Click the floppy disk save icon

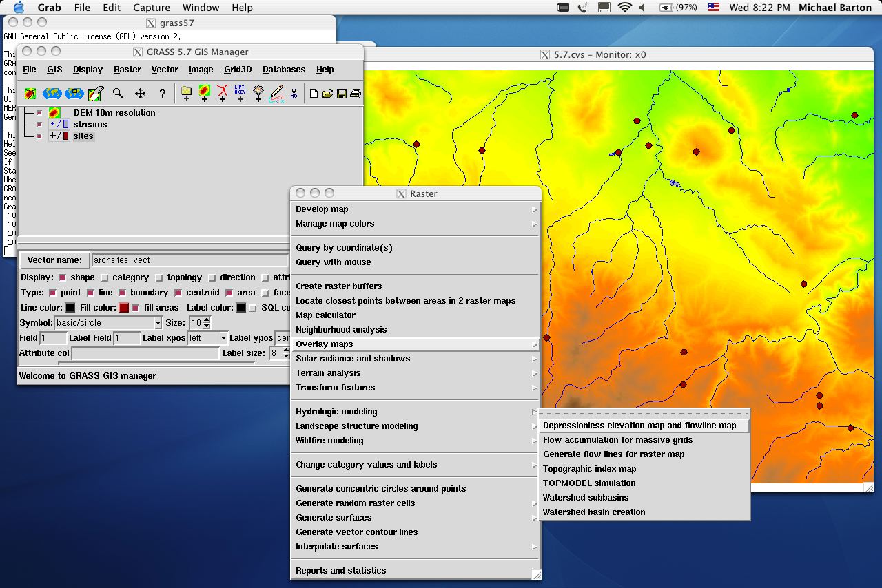[x=341, y=94]
